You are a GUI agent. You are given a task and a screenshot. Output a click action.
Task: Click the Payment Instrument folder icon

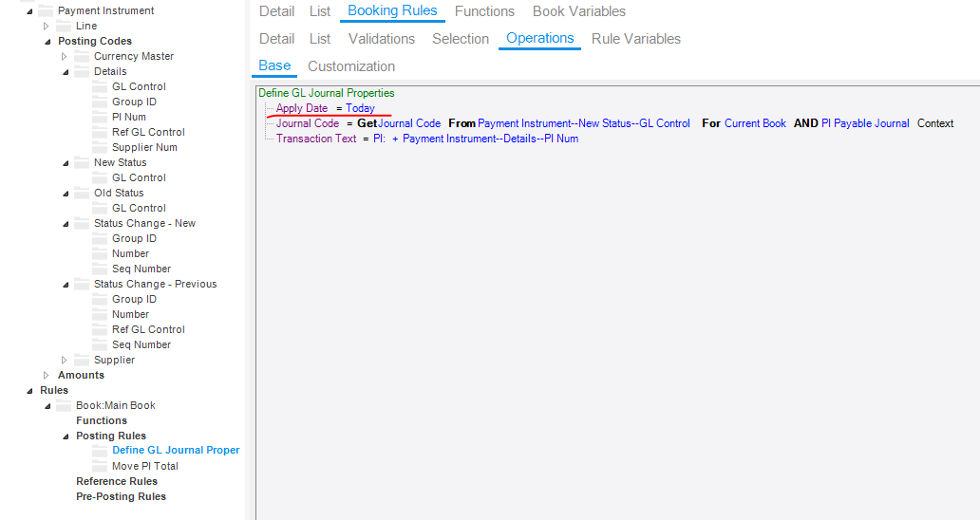pyautogui.click(x=45, y=10)
